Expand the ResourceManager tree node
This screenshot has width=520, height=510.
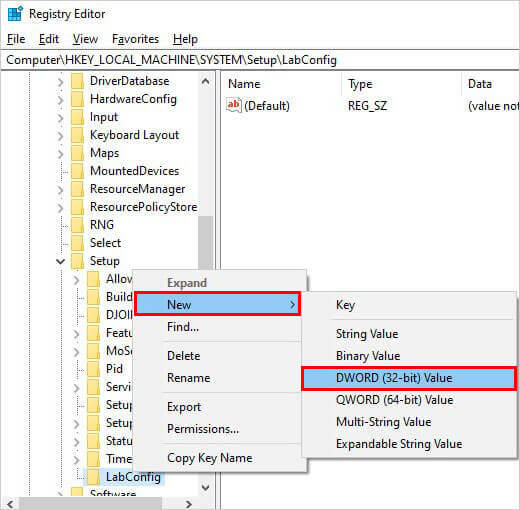coord(60,189)
